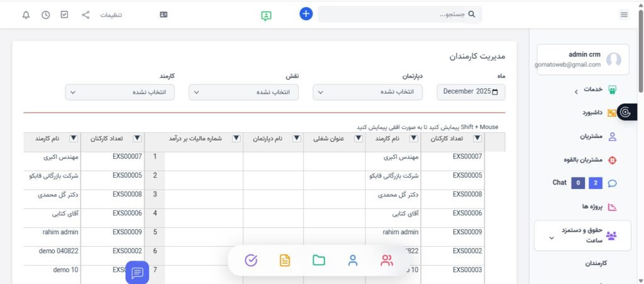Go to مشتریان بالقوه in sidebar
The width and height of the screenshot is (644, 284).
pos(583,160)
